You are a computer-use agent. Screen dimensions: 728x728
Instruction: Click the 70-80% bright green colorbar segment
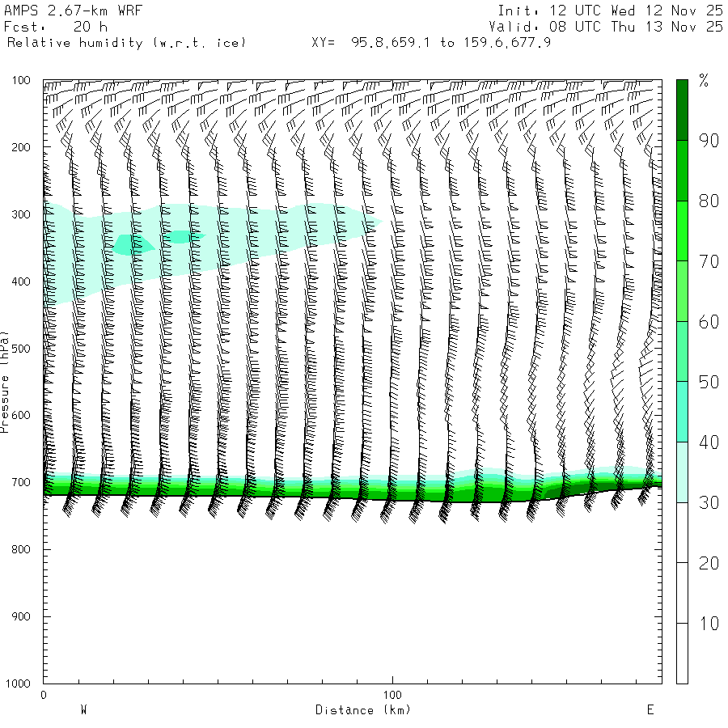point(682,231)
